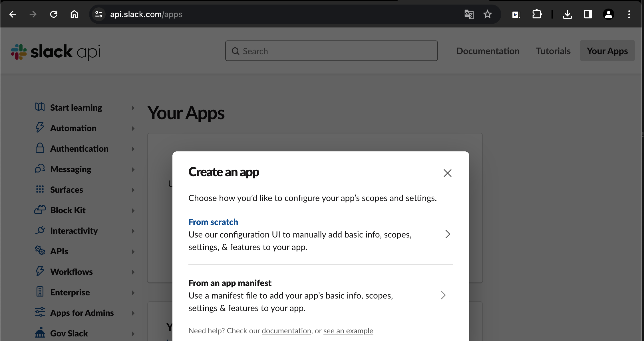This screenshot has height=341, width=644.
Task: Expand the APIs arrow
Action: click(133, 251)
